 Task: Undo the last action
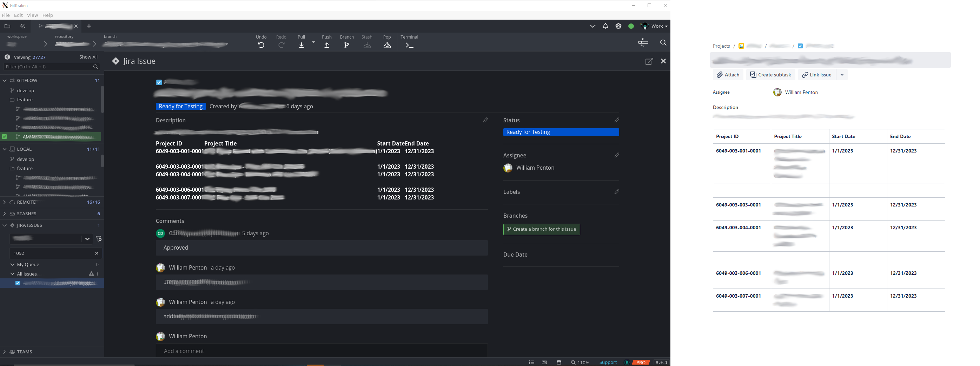(x=261, y=45)
